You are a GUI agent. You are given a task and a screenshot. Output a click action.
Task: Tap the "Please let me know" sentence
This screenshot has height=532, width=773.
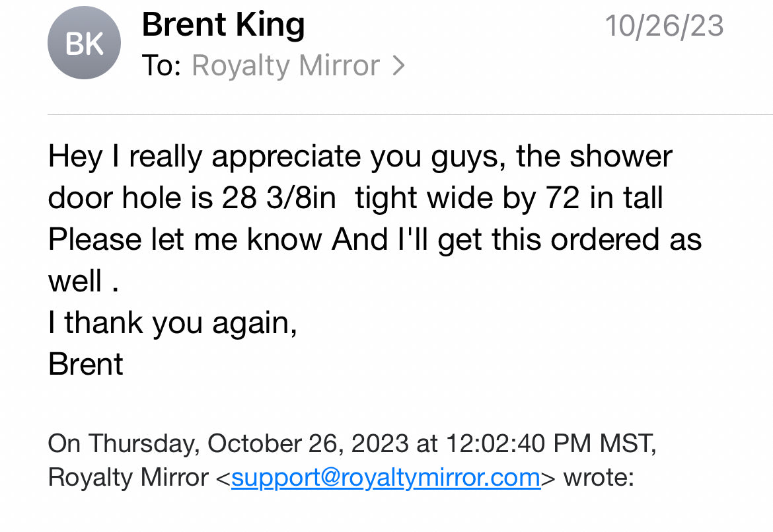(185, 240)
